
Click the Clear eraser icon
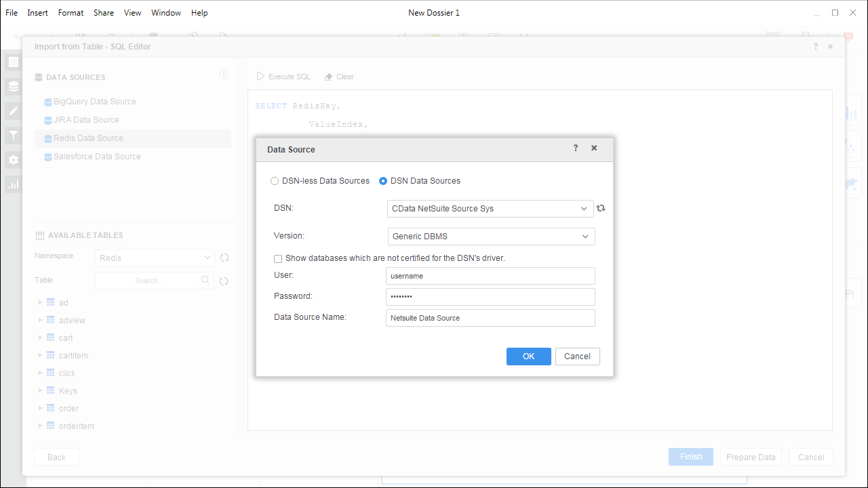329,77
